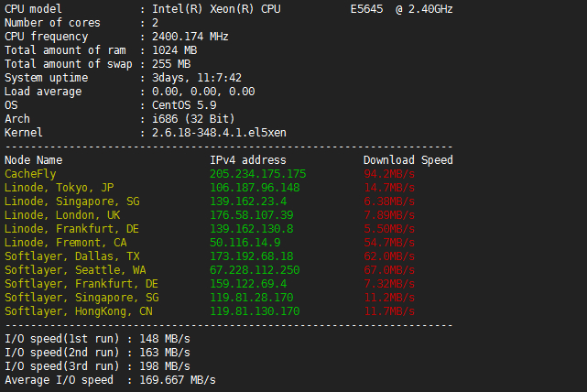Click the Node Name column header
Image resolution: width=587 pixels, height=392 pixels.
(x=34, y=160)
